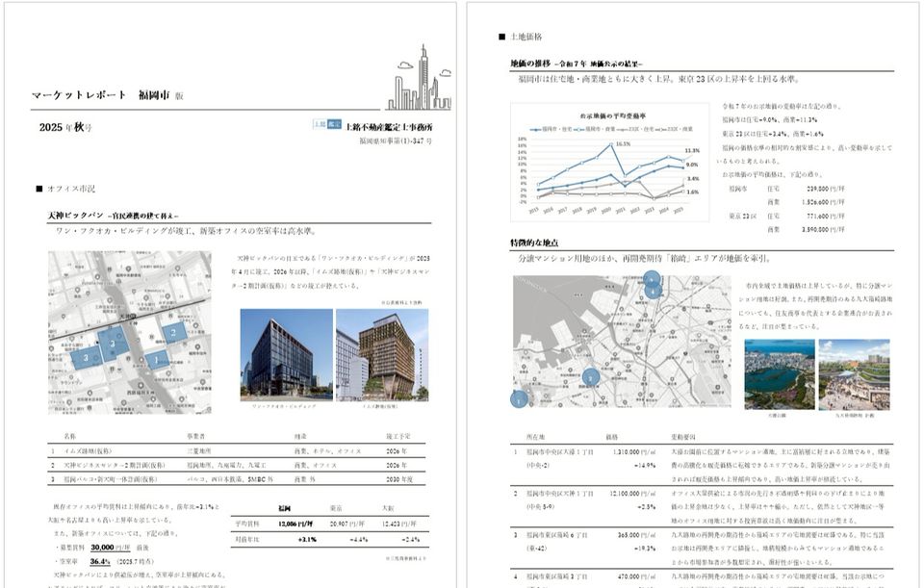This screenshot has width=924, height=588.
Task: Click the square bullet beside オフィス市況
Action: tap(38, 188)
